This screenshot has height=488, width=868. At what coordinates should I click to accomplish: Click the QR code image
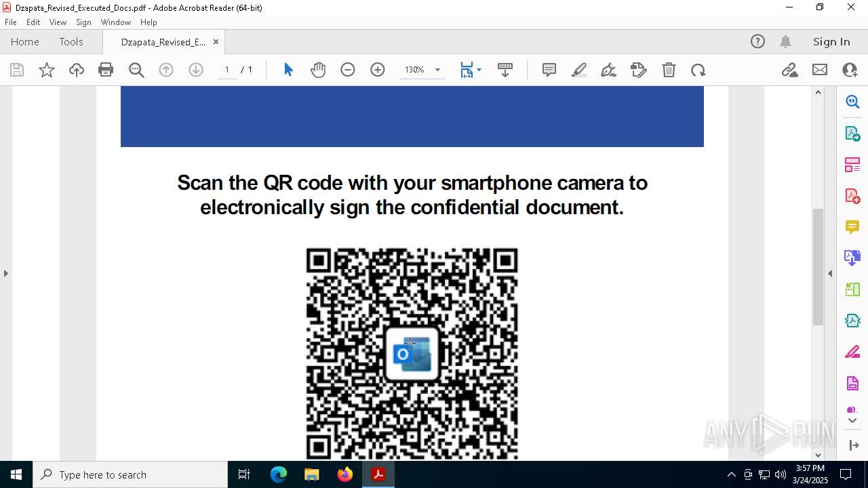(412, 353)
